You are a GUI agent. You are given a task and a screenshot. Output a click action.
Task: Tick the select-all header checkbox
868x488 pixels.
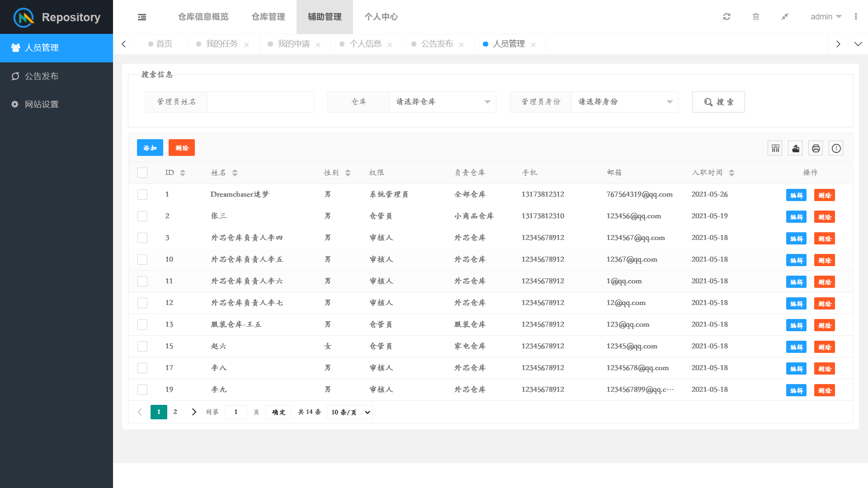[x=142, y=173]
